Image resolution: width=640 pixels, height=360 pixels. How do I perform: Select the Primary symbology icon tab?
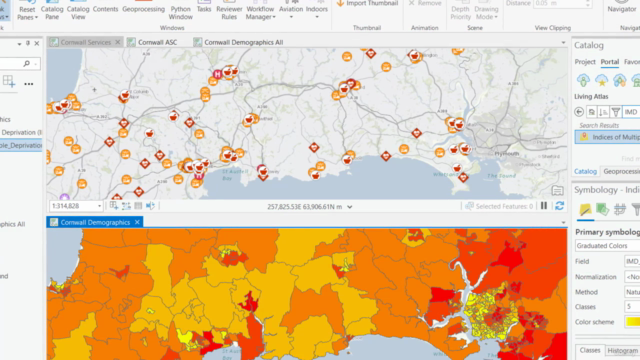click(x=585, y=210)
